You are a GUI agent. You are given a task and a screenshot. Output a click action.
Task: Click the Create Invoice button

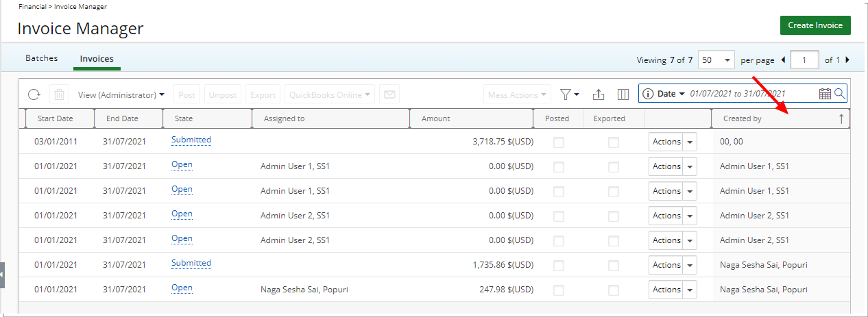click(815, 25)
